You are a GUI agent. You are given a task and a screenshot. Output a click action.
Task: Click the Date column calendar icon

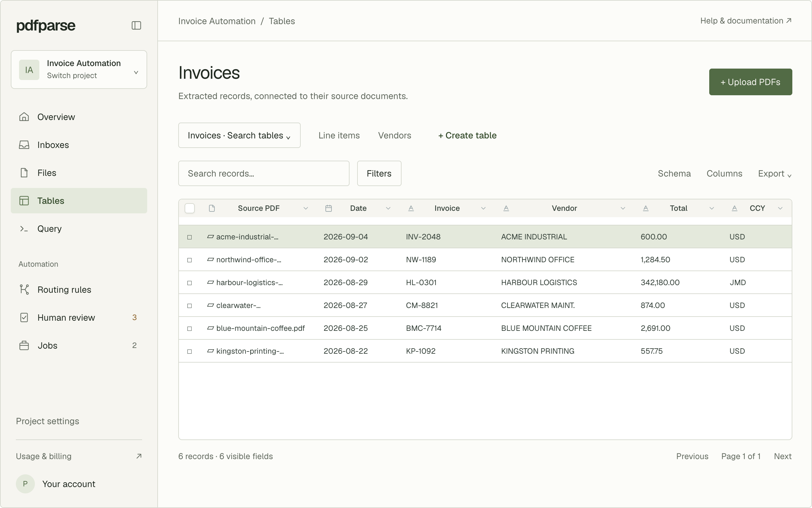point(329,208)
